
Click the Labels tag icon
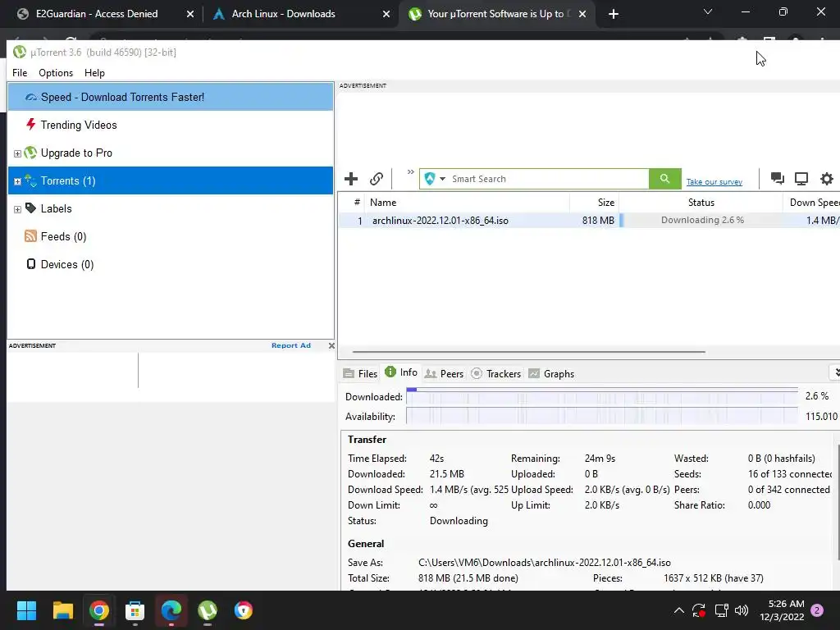[x=30, y=208]
